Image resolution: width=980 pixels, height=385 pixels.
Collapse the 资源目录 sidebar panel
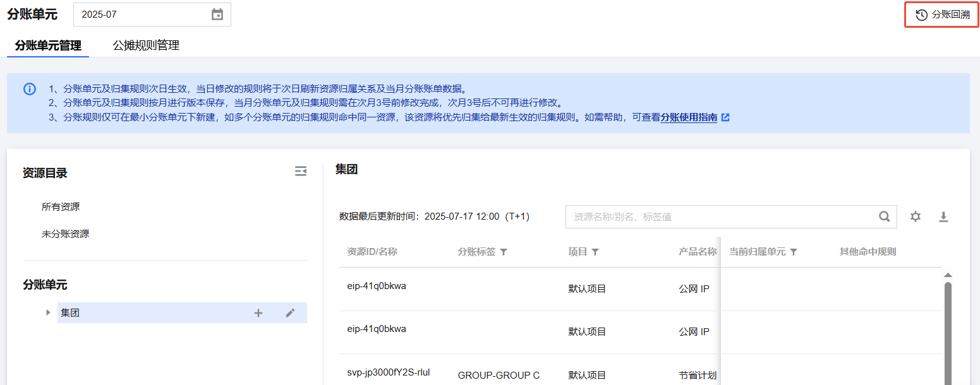[301, 171]
